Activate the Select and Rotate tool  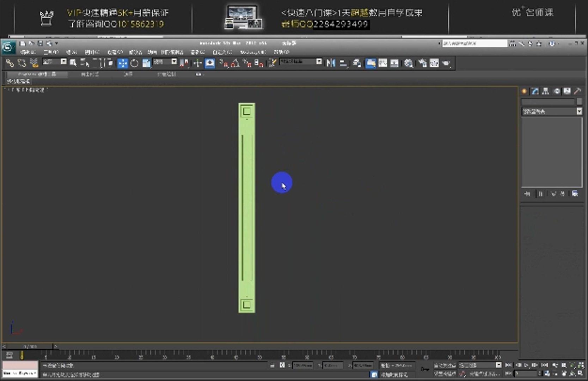[134, 63]
